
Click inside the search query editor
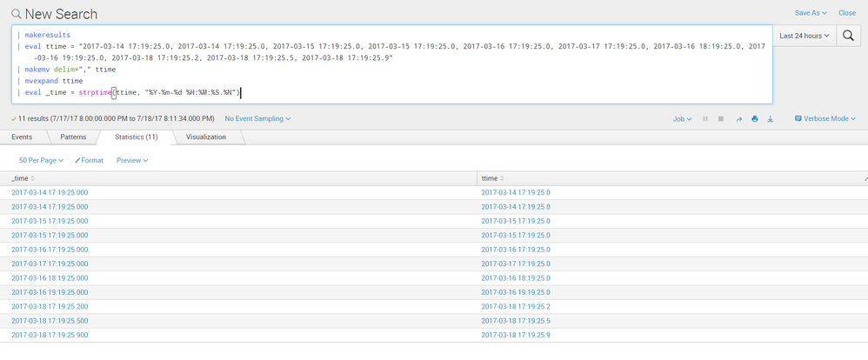coord(392,64)
